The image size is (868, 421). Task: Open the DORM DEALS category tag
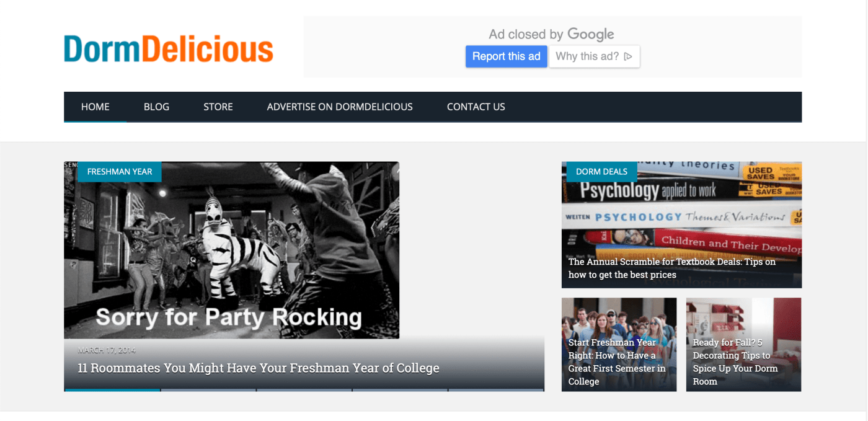coord(601,172)
